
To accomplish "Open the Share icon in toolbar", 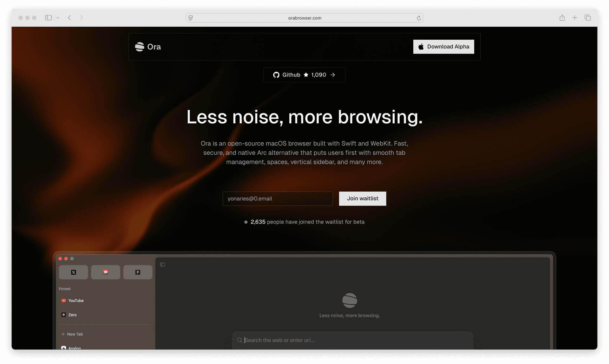I will pos(562,18).
